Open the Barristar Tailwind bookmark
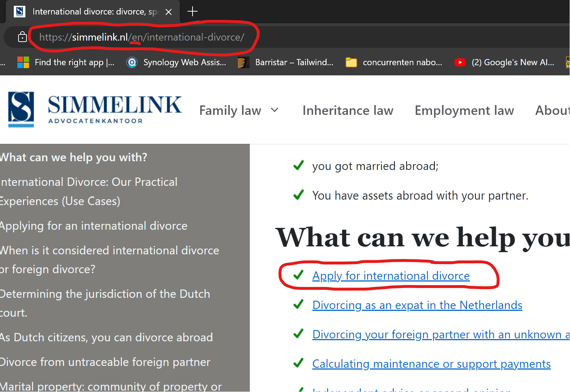 click(x=286, y=62)
